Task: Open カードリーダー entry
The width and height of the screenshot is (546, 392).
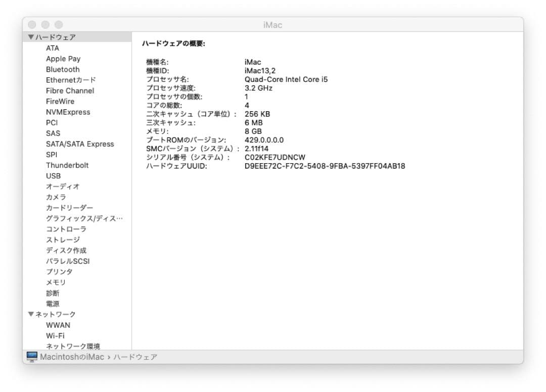Action: [x=69, y=208]
